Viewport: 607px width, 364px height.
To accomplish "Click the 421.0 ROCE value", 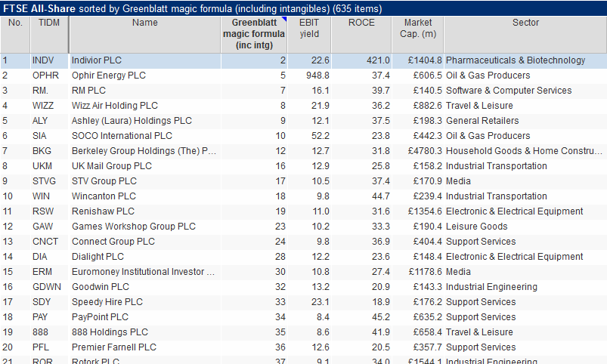I will pos(378,60).
